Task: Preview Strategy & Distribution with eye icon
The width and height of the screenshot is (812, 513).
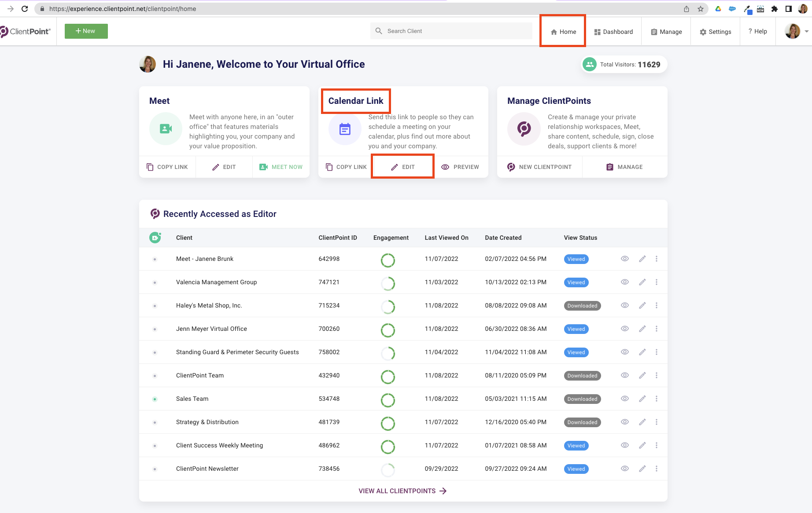Action: (625, 422)
